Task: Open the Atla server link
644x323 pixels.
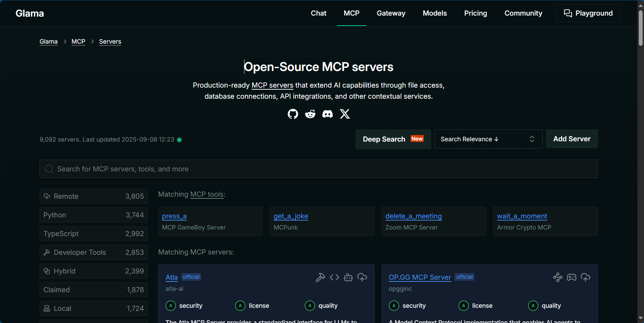Action: coord(171,277)
